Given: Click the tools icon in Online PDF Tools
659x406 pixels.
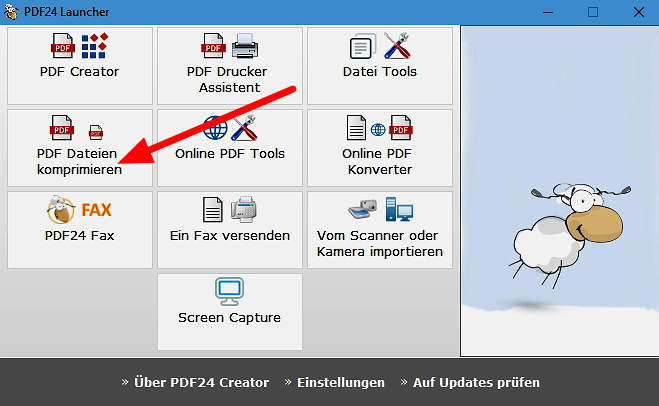Looking at the screenshot, I should pyautogui.click(x=245, y=127).
